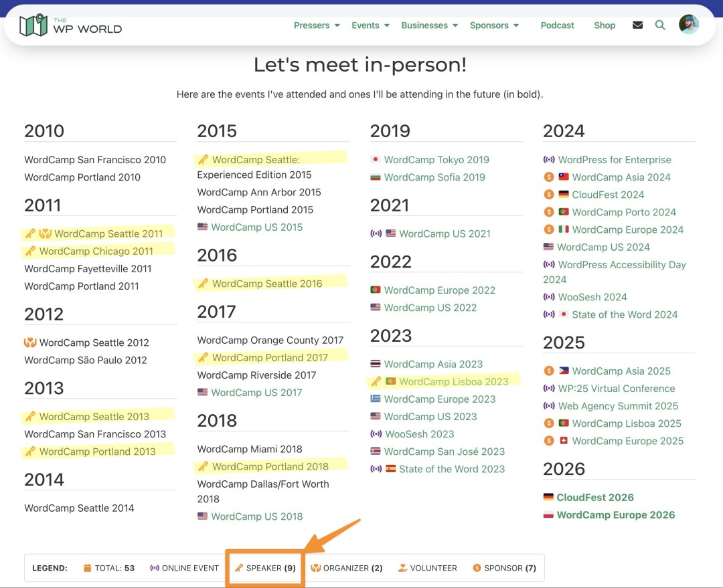The height and width of the screenshot is (588, 723).
Task: Click the Total calendar icon in legend
Action: pos(88,567)
